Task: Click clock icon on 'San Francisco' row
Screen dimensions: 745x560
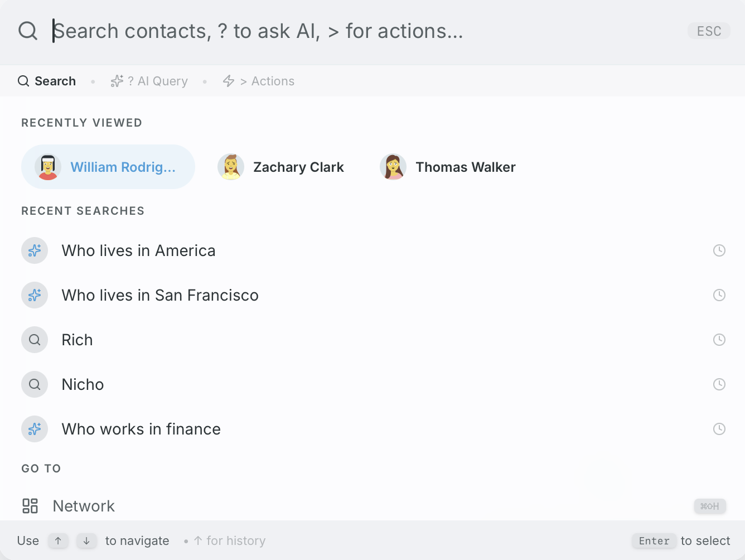Action: click(x=719, y=295)
